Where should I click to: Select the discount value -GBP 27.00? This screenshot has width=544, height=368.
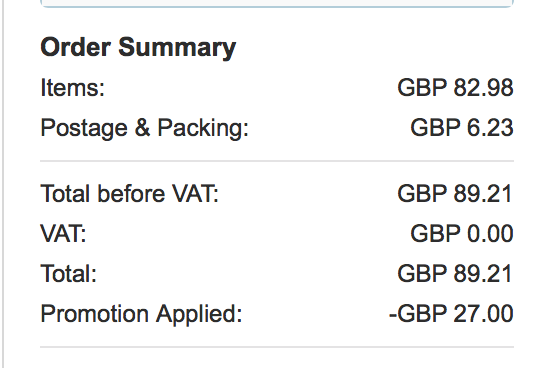(x=451, y=314)
